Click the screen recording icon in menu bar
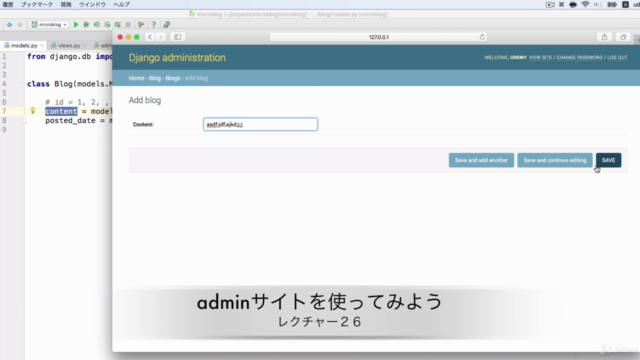Viewport: 640px width, 360px height. pyautogui.click(x=550, y=4)
